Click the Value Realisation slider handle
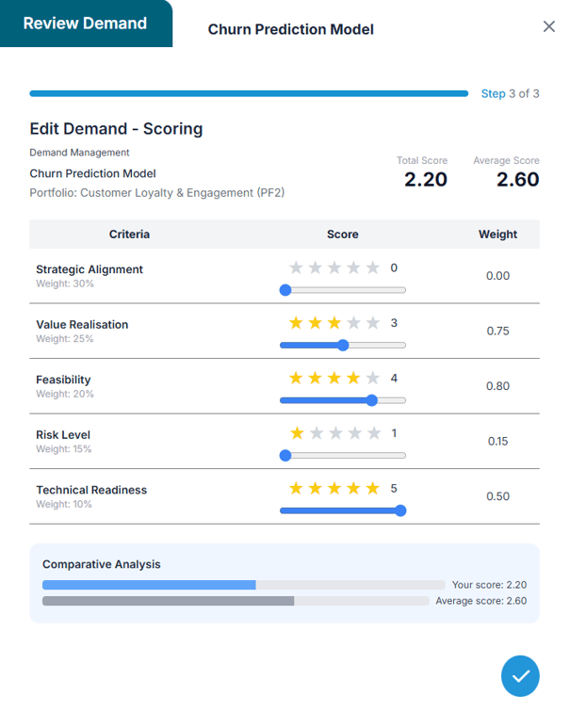The width and height of the screenshot is (570, 728). (343, 346)
